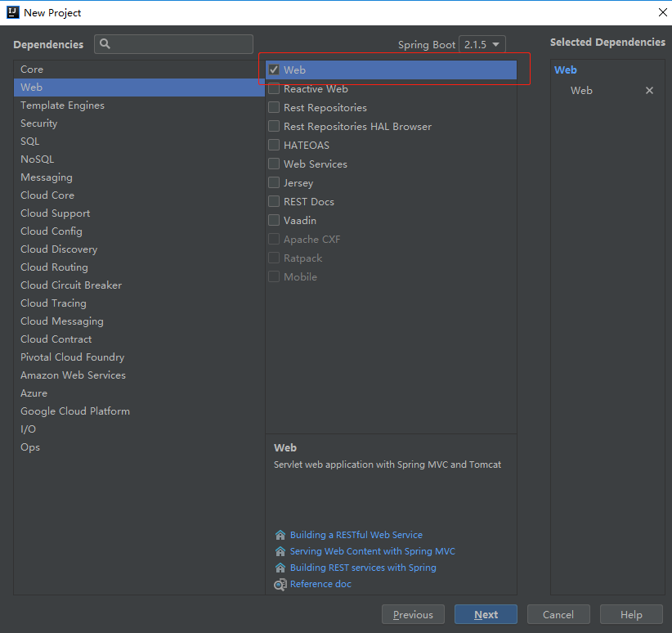This screenshot has height=633, width=672.
Task: Click home icon beside Building a RESTful Web Service
Action: (280, 535)
